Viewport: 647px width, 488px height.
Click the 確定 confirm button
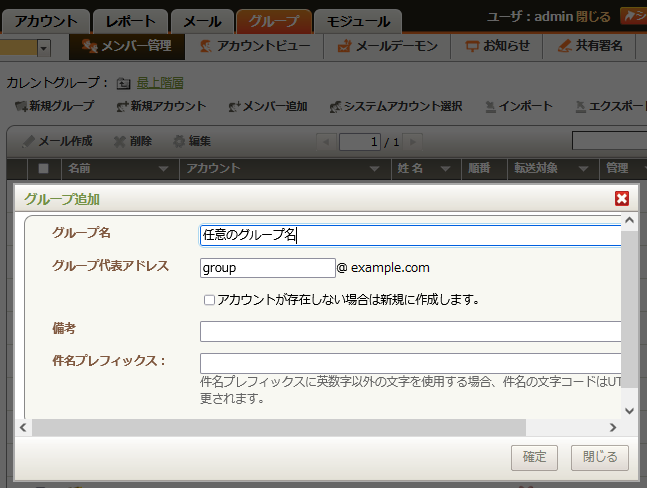point(534,457)
